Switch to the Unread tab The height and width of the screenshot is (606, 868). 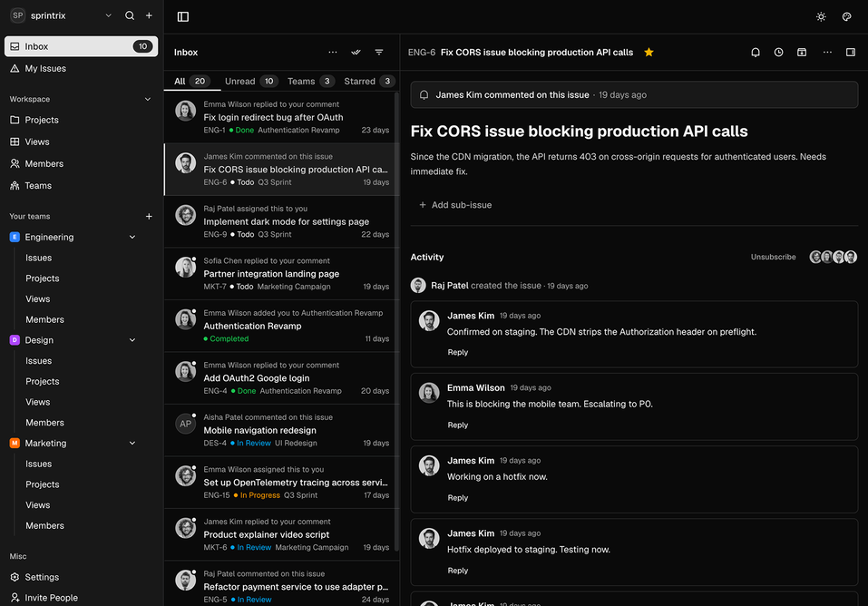[x=250, y=82]
